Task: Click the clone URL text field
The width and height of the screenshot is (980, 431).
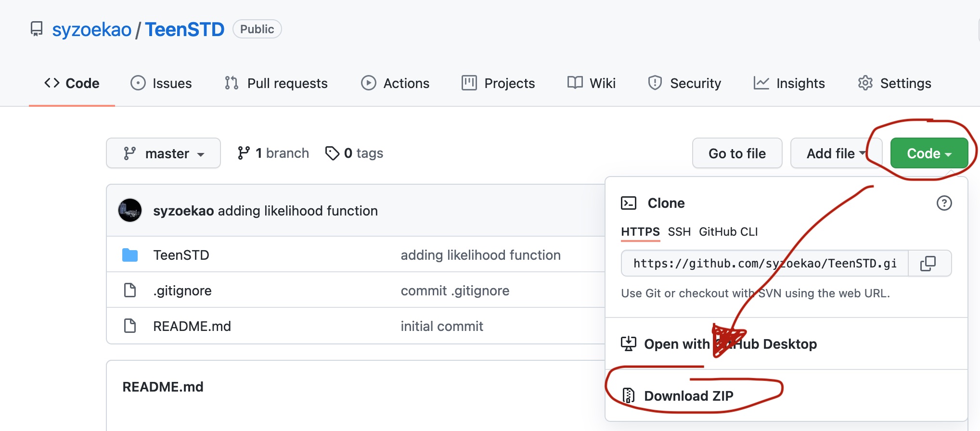Action: click(x=765, y=263)
